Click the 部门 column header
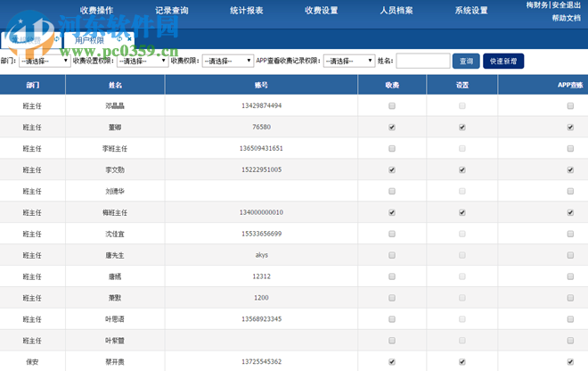588x371 pixels. 33,85
